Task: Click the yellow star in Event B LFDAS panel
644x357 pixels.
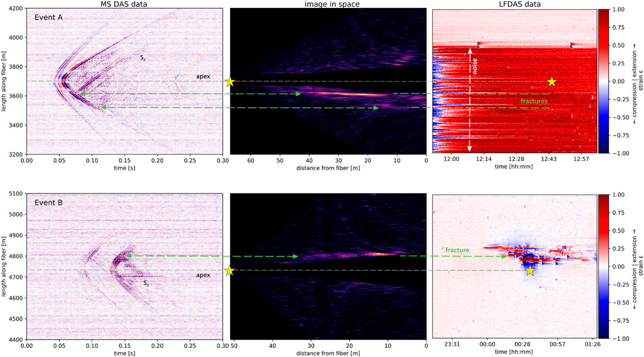Action: [530, 270]
